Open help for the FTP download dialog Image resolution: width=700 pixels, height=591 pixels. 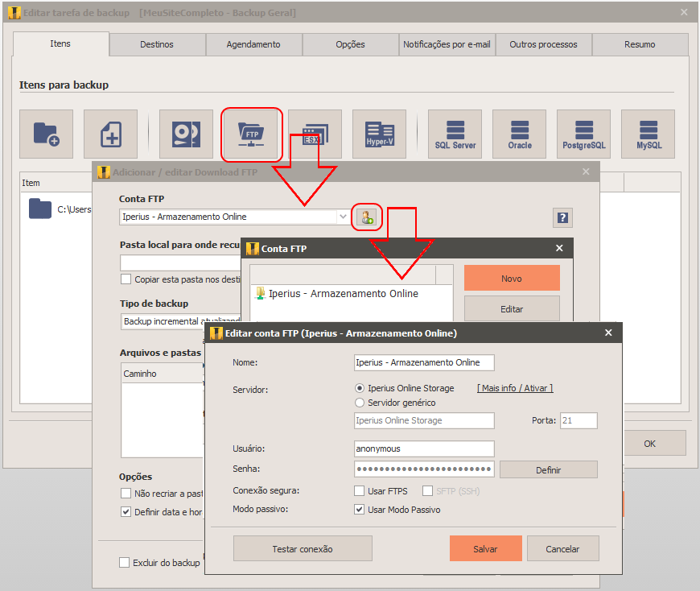562,217
